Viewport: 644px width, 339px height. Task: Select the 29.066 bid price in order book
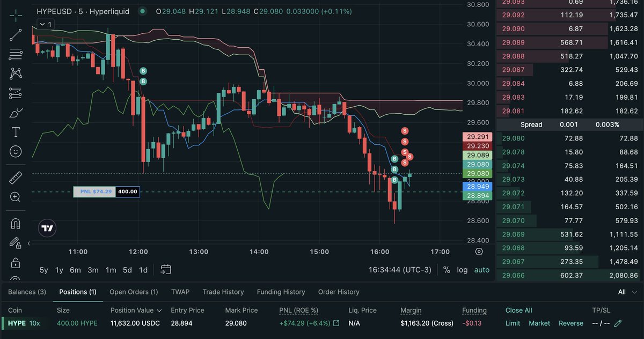(x=514, y=275)
